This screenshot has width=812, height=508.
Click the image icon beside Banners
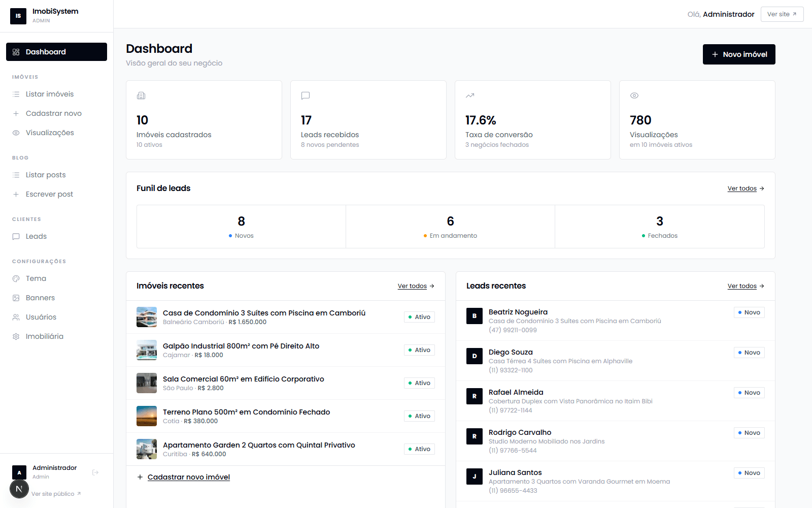[16, 298]
